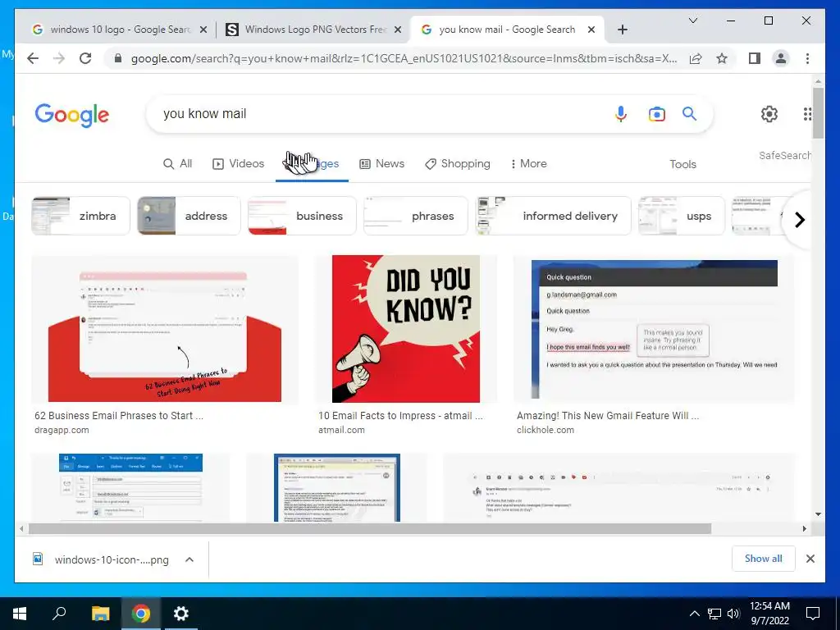Bookmark this page with the star icon
The height and width of the screenshot is (630, 840).
[722, 58]
